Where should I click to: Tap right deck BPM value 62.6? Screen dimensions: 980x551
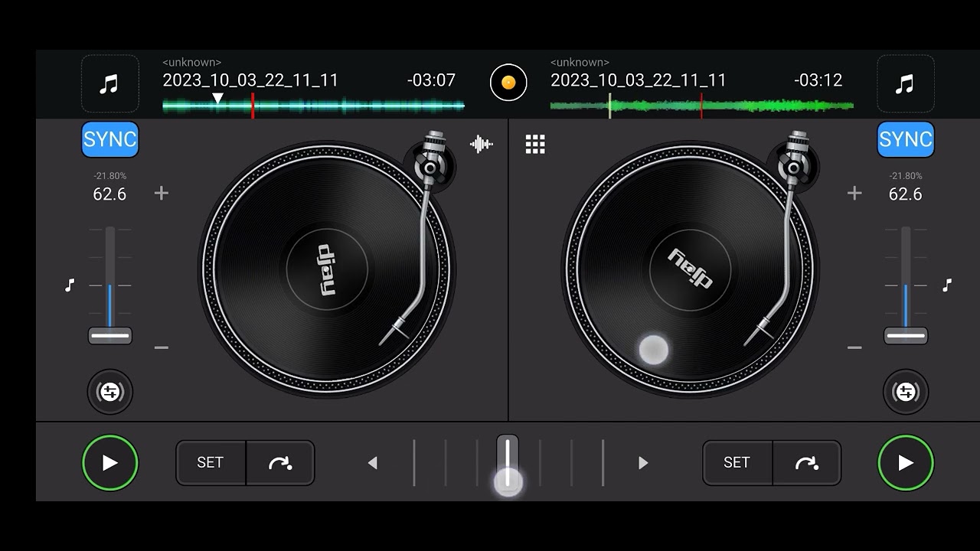coord(905,194)
